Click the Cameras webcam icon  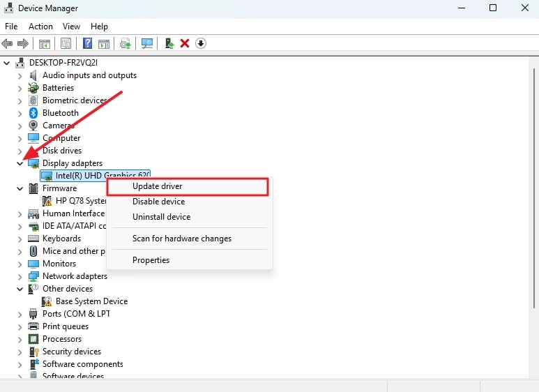33,126
